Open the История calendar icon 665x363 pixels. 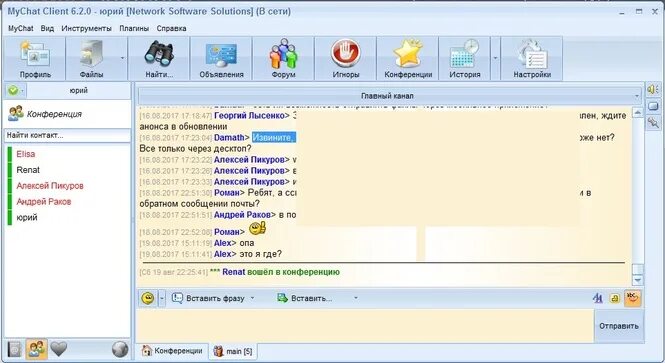coord(464,53)
